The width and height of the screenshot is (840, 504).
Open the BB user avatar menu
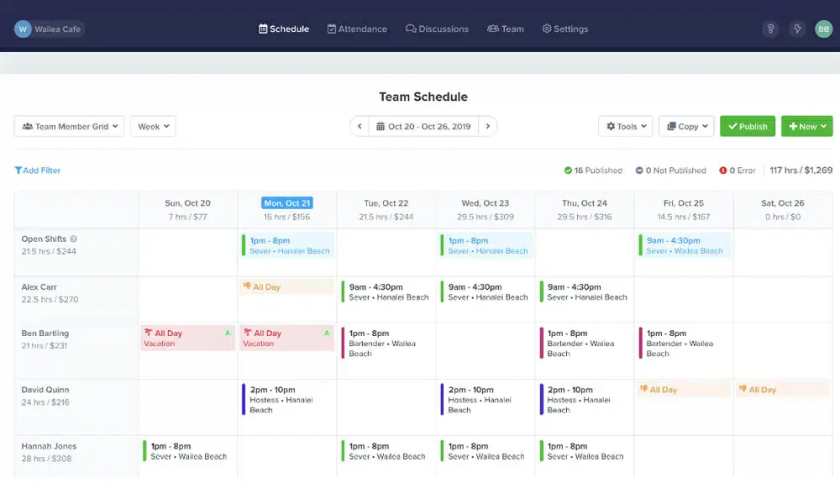pyautogui.click(x=823, y=29)
